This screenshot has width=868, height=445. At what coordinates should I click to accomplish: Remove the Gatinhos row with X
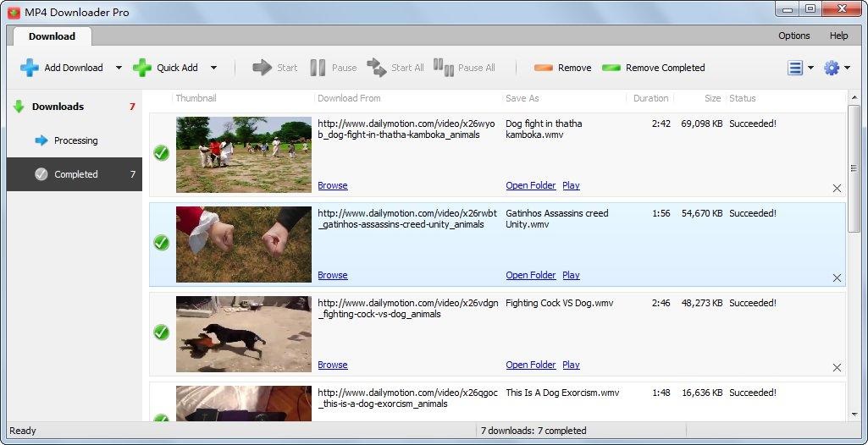tap(837, 278)
